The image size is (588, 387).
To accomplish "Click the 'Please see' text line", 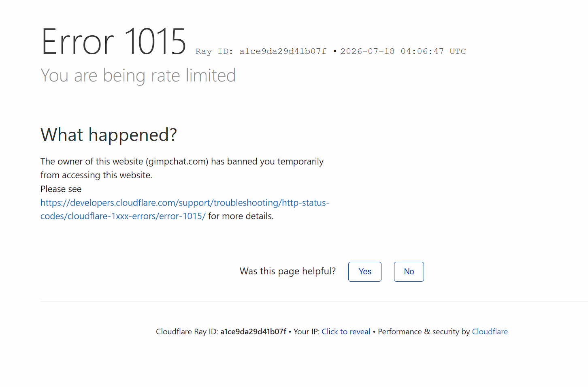I will (x=61, y=189).
